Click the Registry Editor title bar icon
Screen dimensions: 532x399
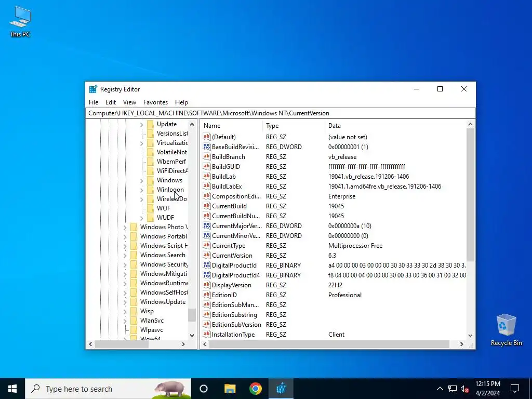click(93, 89)
